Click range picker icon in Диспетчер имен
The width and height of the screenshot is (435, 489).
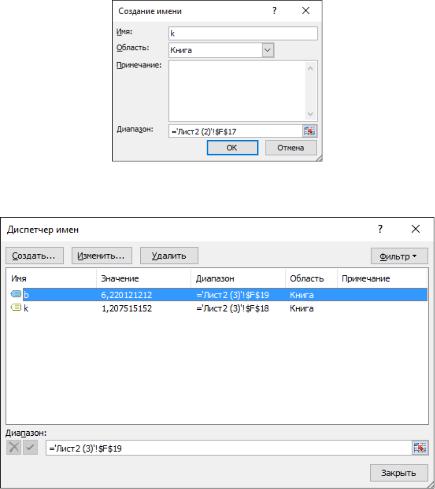(x=420, y=448)
